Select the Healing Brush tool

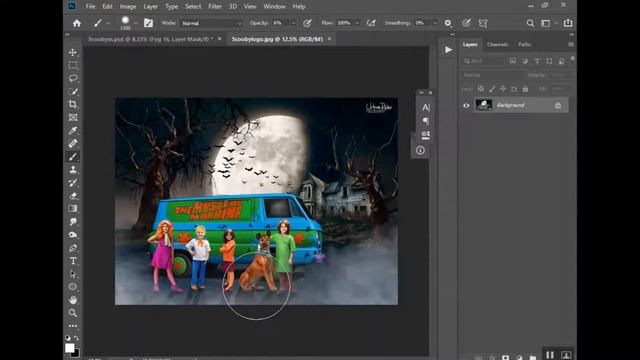click(73, 144)
